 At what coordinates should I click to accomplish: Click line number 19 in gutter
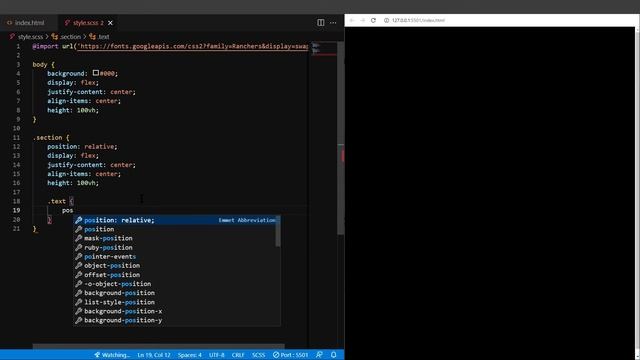(x=16, y=210)
